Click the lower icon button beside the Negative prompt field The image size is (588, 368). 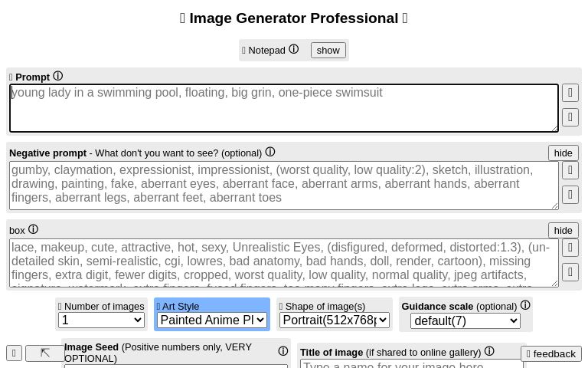click(570, 195)
